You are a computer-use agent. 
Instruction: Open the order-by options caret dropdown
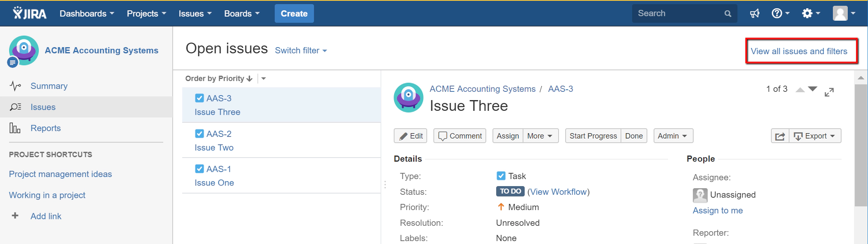point(264,79)
